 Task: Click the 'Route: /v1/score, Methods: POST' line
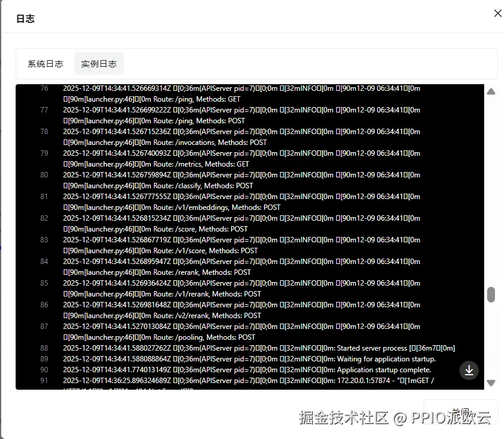click(206, 251)
